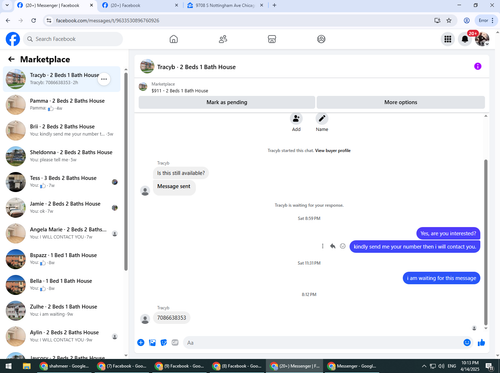Click the Facebook logo home icon

13,39
